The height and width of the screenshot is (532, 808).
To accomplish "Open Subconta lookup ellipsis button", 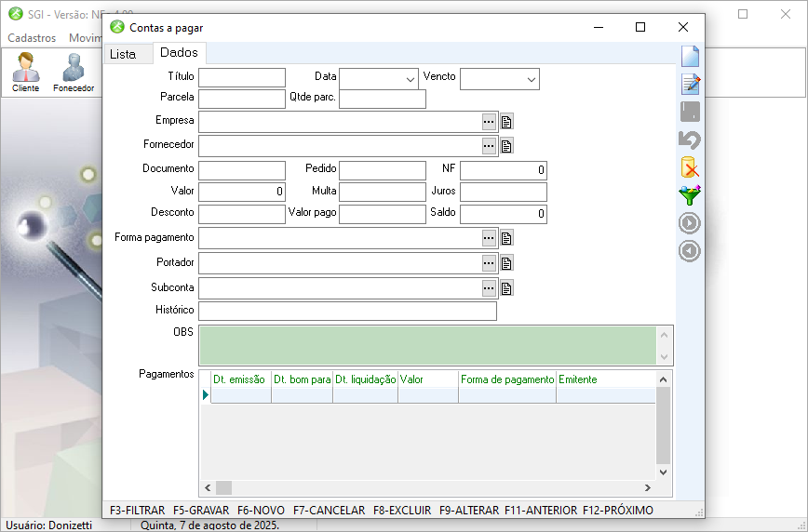I will [x=489, y=288].
